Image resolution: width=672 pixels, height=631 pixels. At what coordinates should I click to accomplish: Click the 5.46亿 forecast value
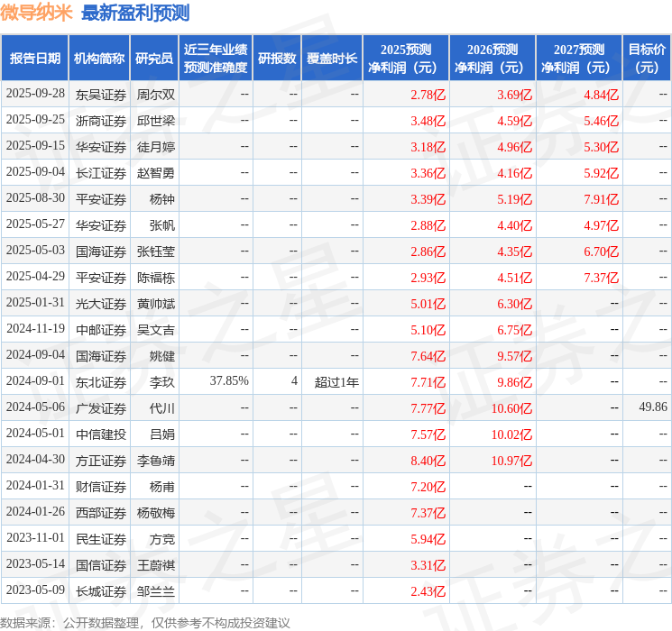[x=602, y=121]
